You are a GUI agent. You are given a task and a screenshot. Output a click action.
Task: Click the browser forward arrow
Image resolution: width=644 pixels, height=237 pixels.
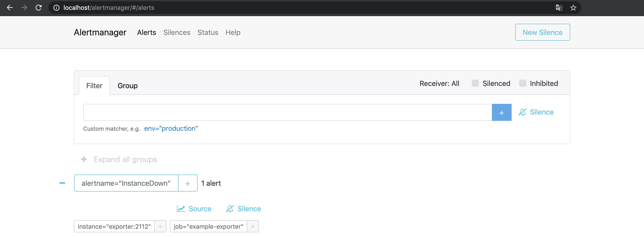(x=24, y=8)
